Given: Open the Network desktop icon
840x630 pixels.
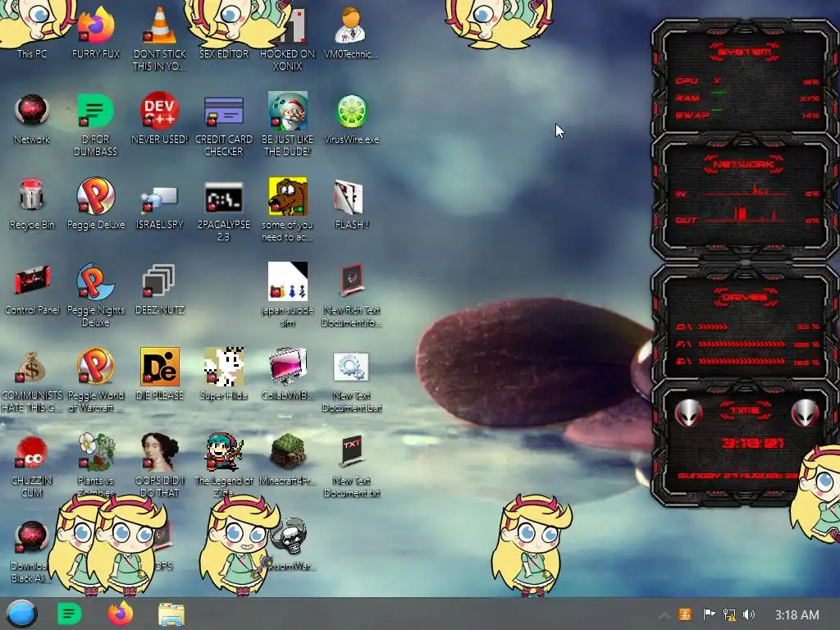Looking at the screenshot, I should 32,111.
